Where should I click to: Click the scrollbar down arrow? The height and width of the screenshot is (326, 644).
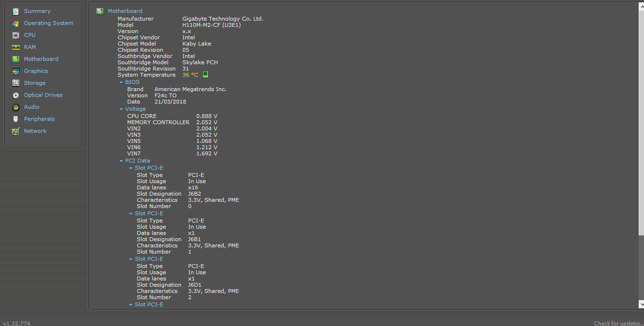[642, 304]
